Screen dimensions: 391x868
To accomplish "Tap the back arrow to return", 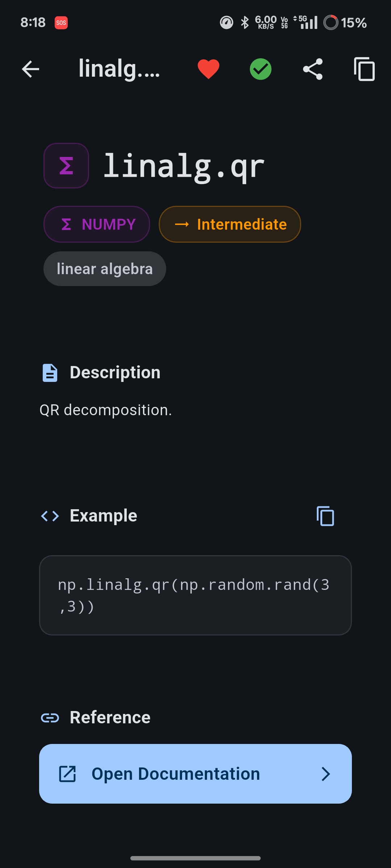I will pos(30,69).
